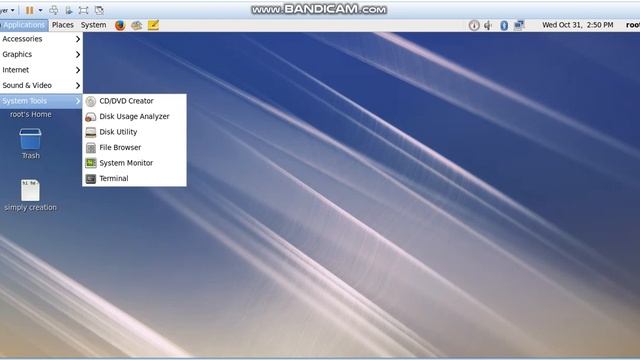The width and height of the screenshot is (640, 360).
Task: Click the Terminal screen icon
Action: point(91,179)
